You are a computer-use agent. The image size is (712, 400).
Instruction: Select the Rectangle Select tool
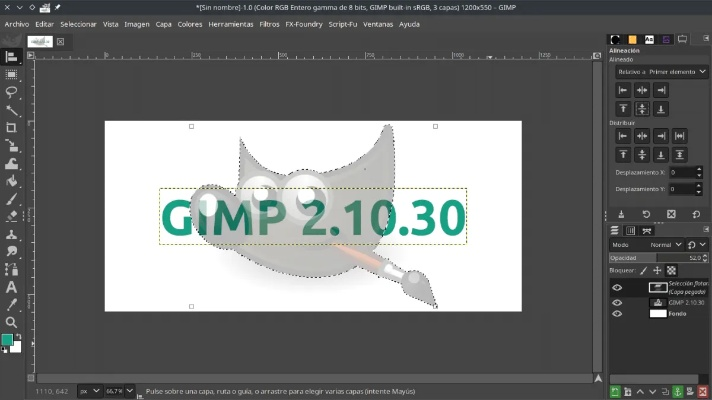[11, 74]
